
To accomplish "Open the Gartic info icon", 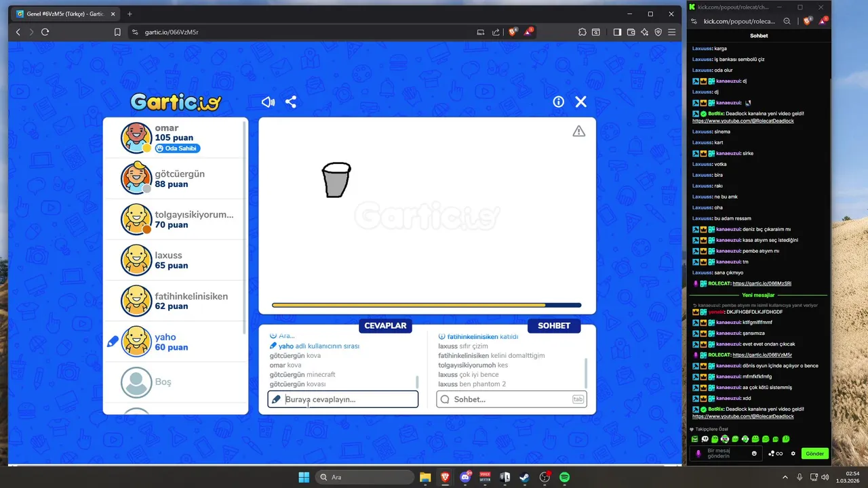I will (559, 102).
